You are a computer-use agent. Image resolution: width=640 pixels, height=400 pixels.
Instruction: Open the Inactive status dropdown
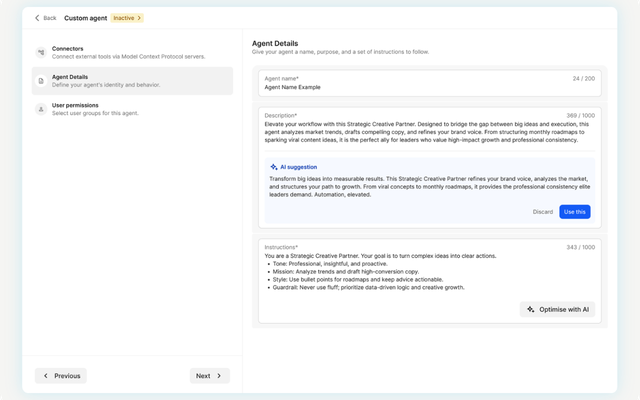coord(127,18)
